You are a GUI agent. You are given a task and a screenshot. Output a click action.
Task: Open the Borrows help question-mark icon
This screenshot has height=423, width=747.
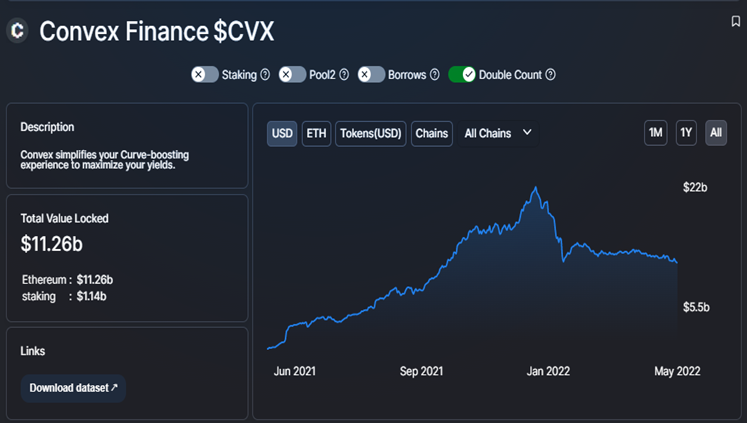coord(434,75)
